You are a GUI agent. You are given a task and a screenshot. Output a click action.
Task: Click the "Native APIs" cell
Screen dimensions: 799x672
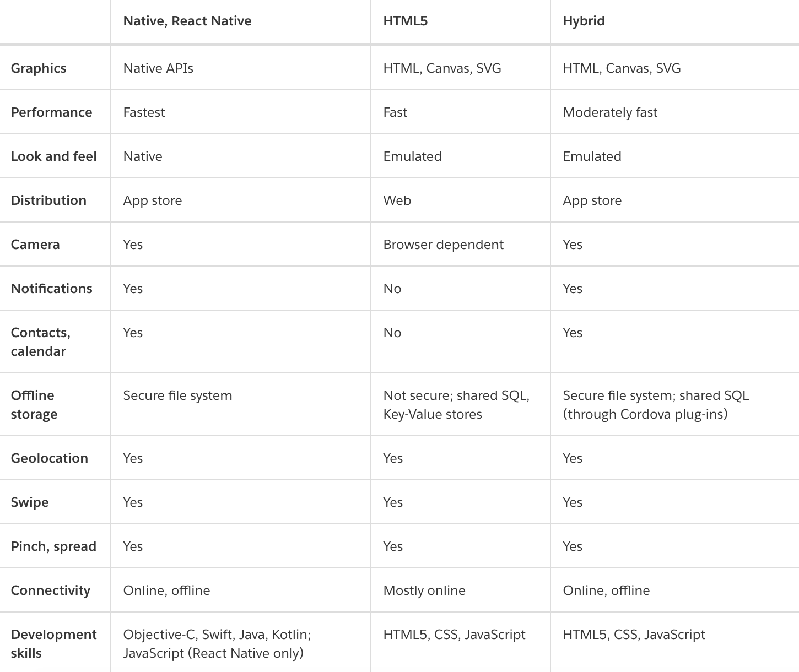click(158, 68)
